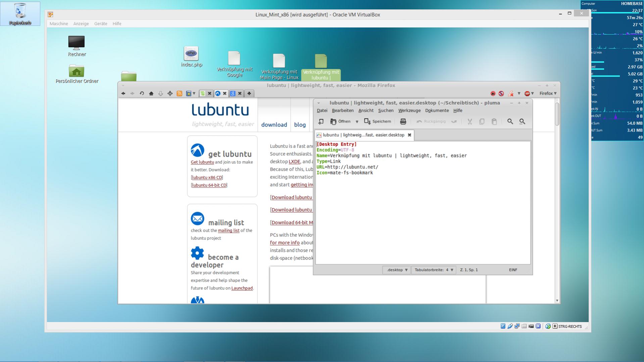Screen dimensions: 644x362
Task: Click the VirtualBox USB pen status icon
Action: tap(510, 326)
